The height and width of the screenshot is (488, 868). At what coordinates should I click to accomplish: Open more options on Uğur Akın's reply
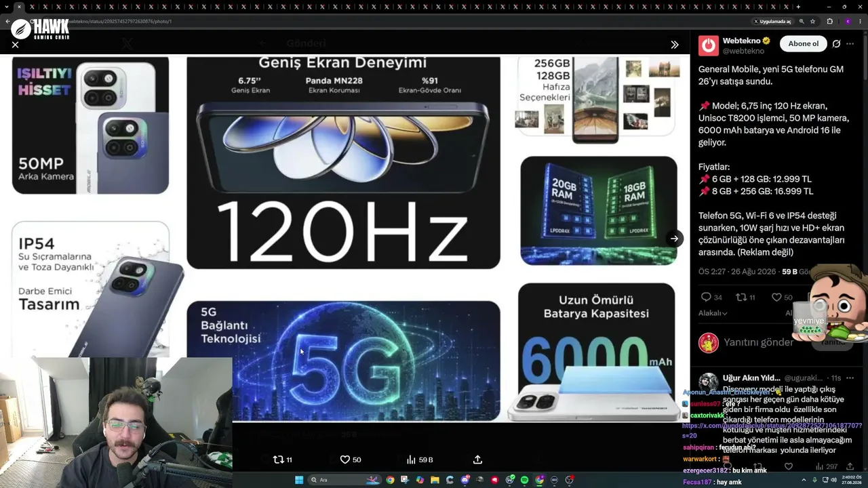point(850,378)
